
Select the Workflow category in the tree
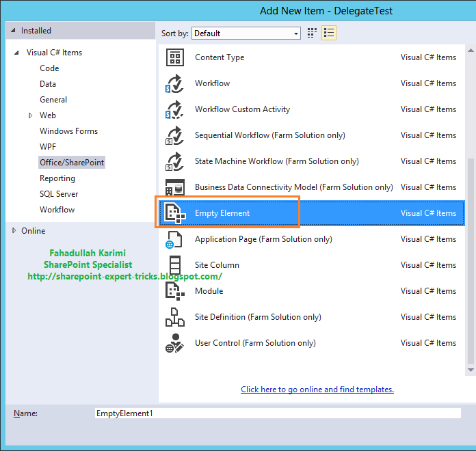coord(57,210)
